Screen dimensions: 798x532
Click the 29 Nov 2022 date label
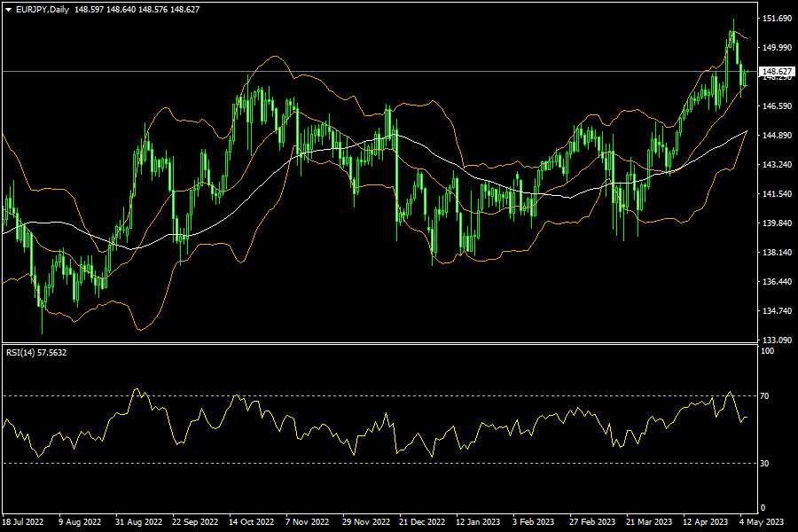click(366, 522)
